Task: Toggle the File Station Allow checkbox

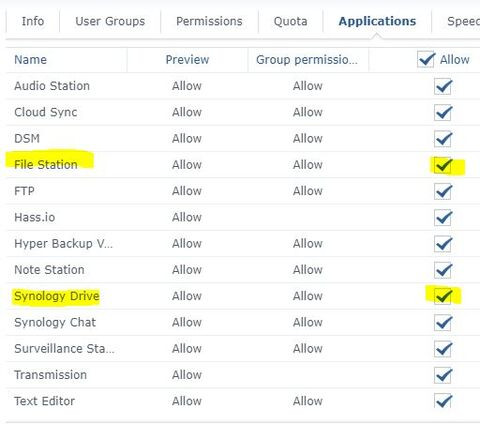Action: pyautogui.click(x=443, y=165)
